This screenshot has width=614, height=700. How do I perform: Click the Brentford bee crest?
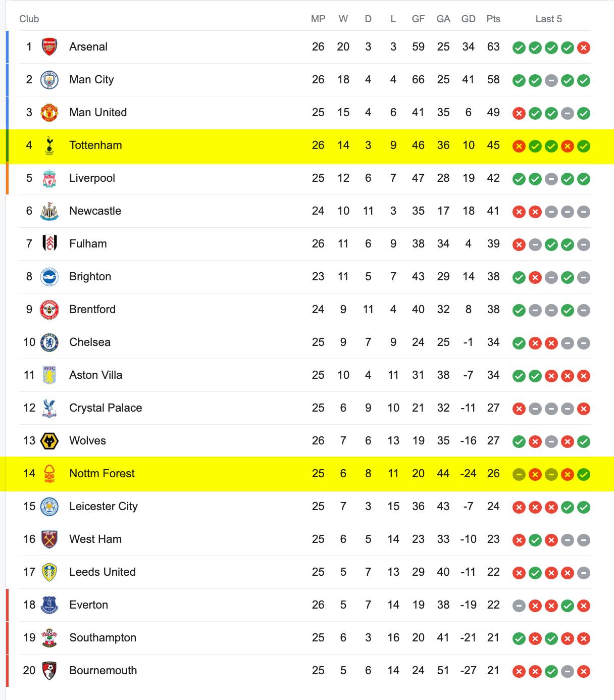click(49, 310)
